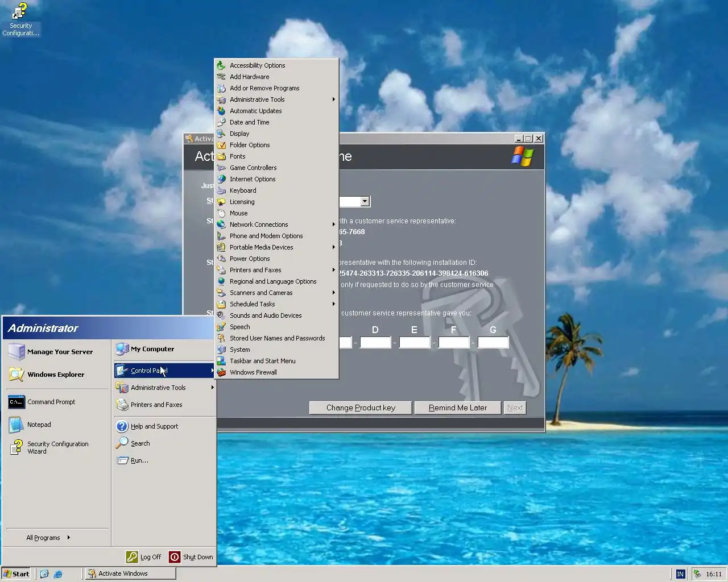The width and height of the screenshot is (728, 582).
Task: Click the Fonts folder icon
Action: point(221,156)
